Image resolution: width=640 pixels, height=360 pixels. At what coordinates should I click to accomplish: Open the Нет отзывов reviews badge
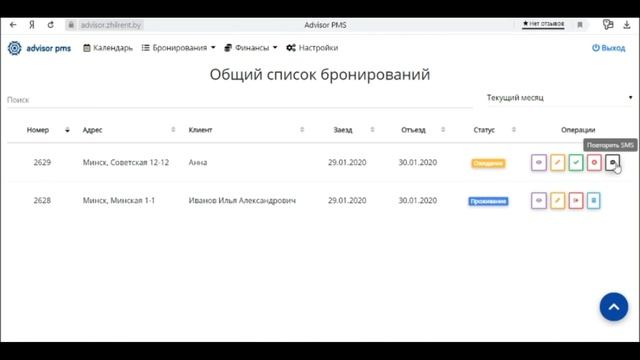(x=543, y=24)
